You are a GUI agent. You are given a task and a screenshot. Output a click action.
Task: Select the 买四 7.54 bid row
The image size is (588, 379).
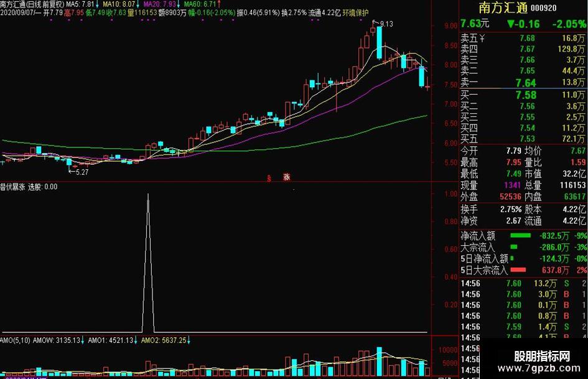[523, 128]
